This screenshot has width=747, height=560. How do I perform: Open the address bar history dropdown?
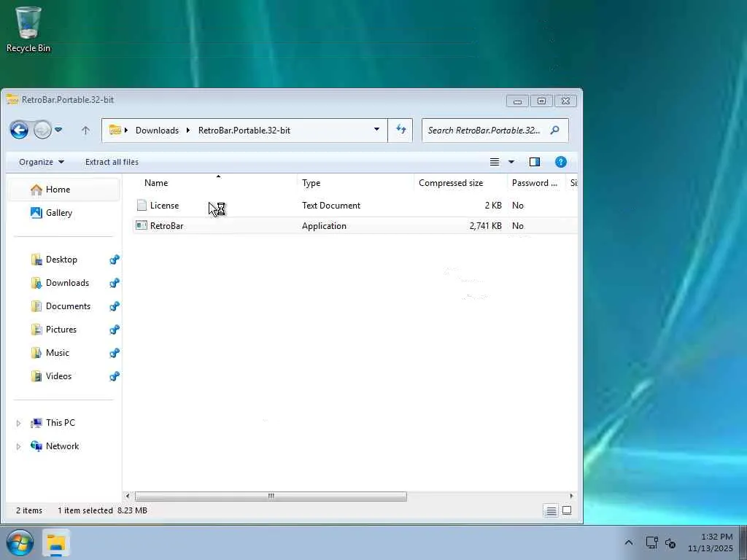(377, 130)
